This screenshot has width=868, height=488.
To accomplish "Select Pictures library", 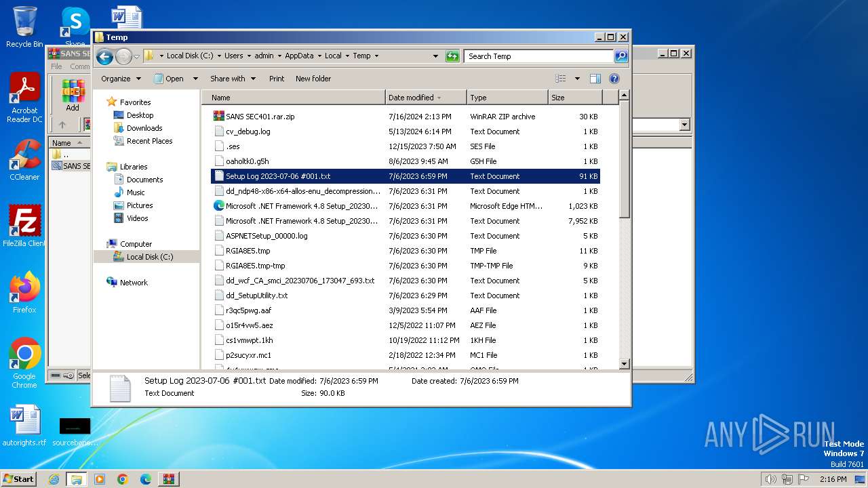I will pyautogui.click(x=140, y=205).
